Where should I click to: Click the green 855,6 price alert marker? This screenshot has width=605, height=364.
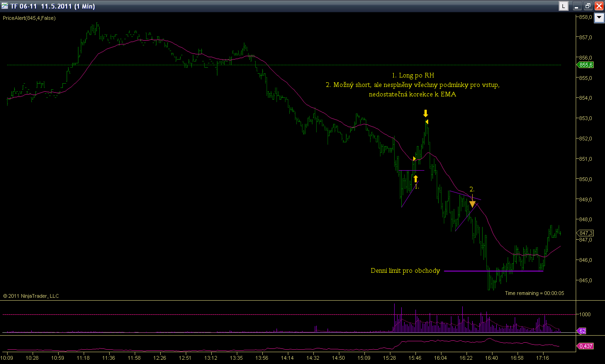pyautogui.click(x=585, y=65)
